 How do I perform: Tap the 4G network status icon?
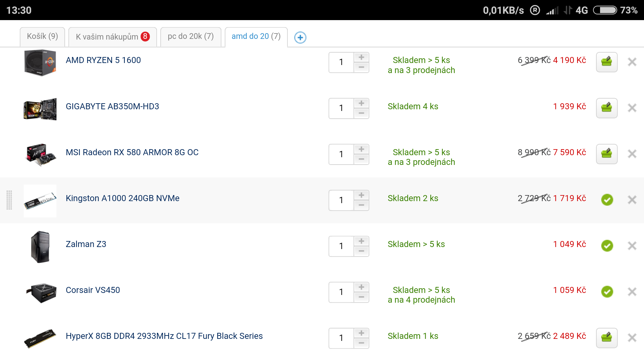coord(582,10)
